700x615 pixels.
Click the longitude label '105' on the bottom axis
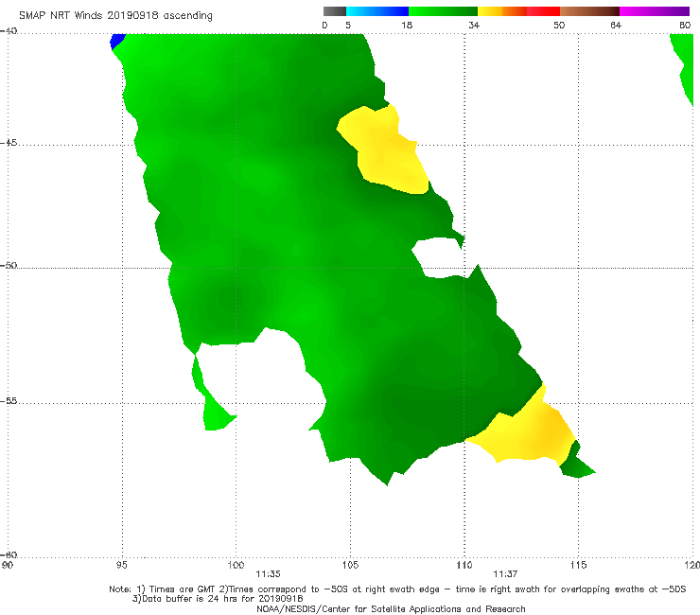(350, 566)
